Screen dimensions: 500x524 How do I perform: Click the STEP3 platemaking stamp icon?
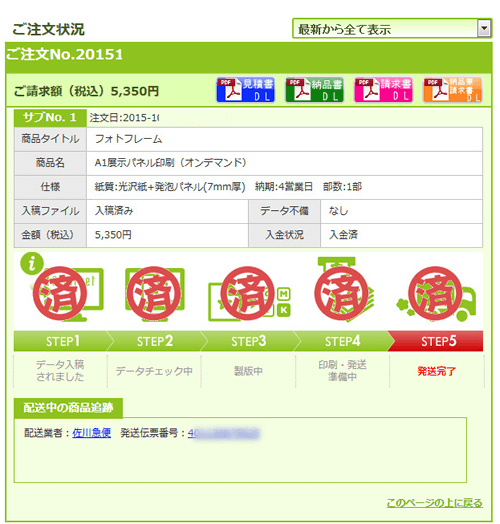click(248, 293)
